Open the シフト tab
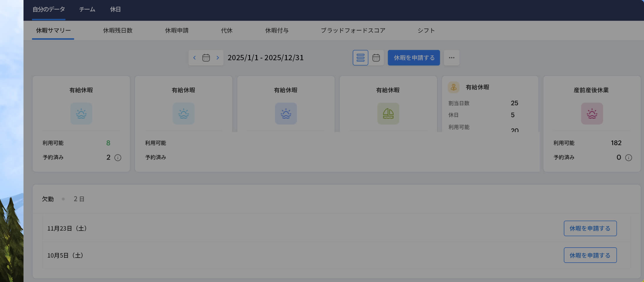This screenshot has width=644, height=282. 426,30
